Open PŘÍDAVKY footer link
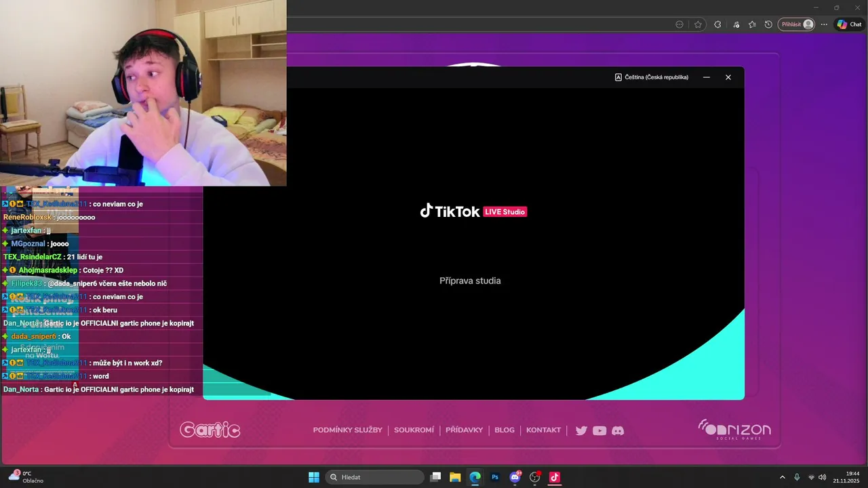 [x=464, y=430]
